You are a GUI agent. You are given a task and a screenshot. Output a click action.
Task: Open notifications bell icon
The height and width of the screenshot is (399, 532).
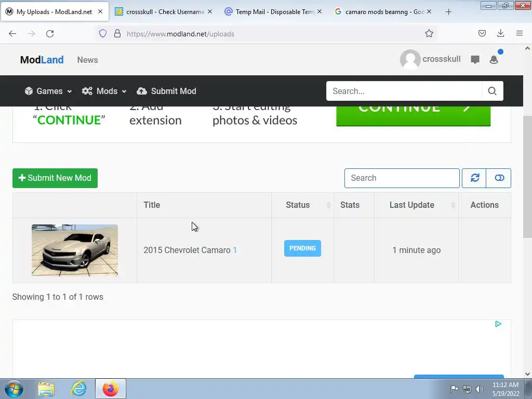(x=494, y=60)
